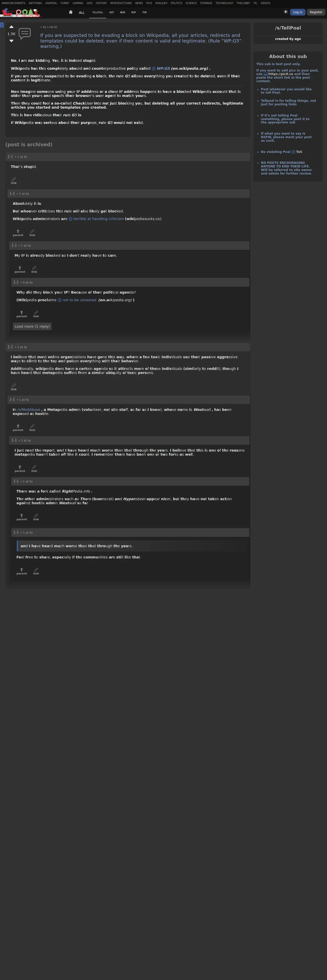The height and width of the screenshot is (980, 327).
Task: Open FUNNY in the top bar
Action: [65, 3]
